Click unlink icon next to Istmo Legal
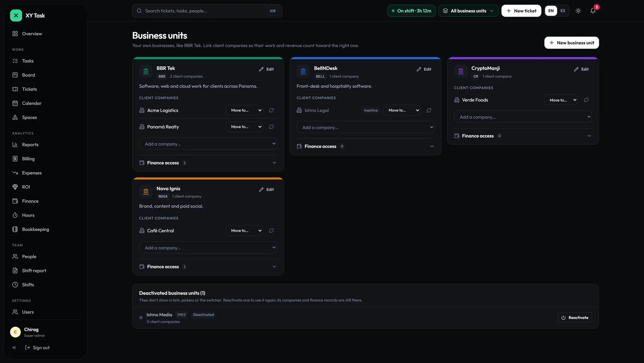The height and width of the screenshot is (363, 644). click(x=429, y=110)
